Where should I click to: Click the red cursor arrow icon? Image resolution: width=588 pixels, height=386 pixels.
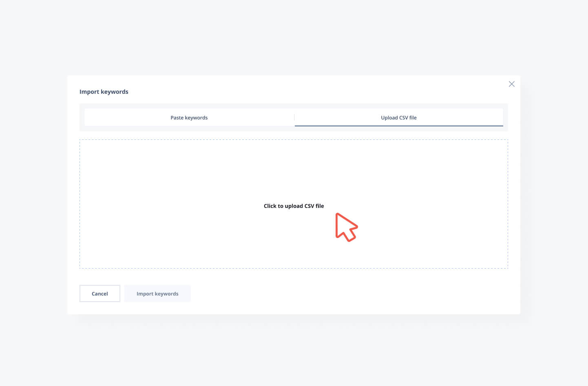[x=345, y=227]
